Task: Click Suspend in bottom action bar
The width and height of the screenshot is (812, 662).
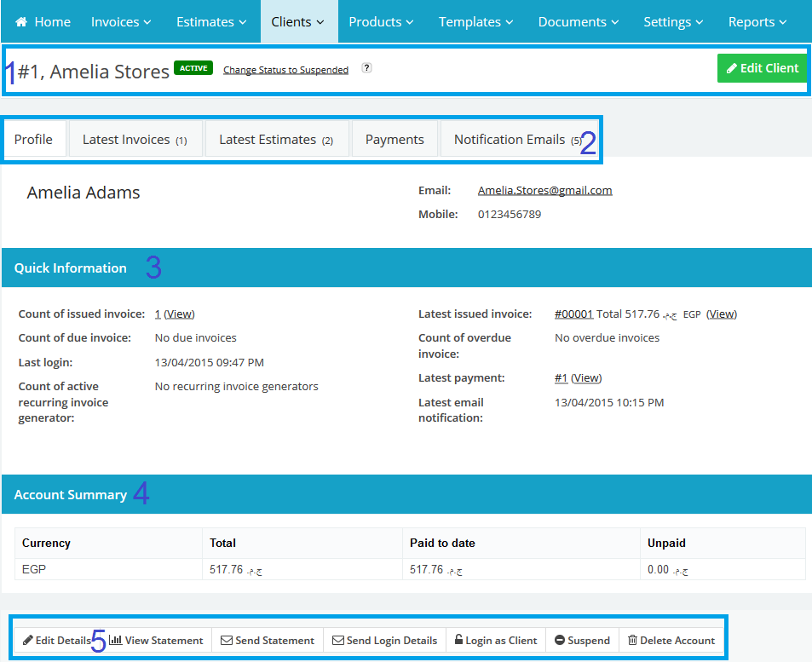Action: click(582, 641)
